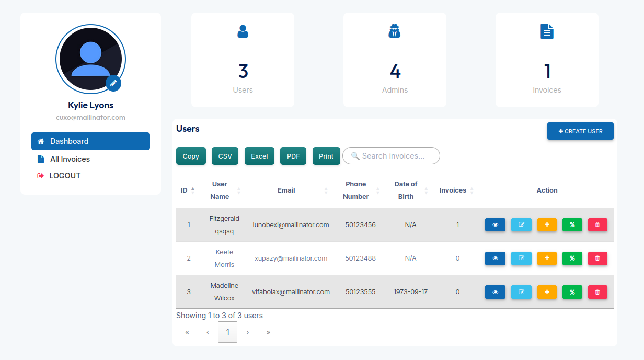Screen dimensions: 644x360
Task: Open the percent action for Fitzgerald qsqsq
Action: (572, 224)
